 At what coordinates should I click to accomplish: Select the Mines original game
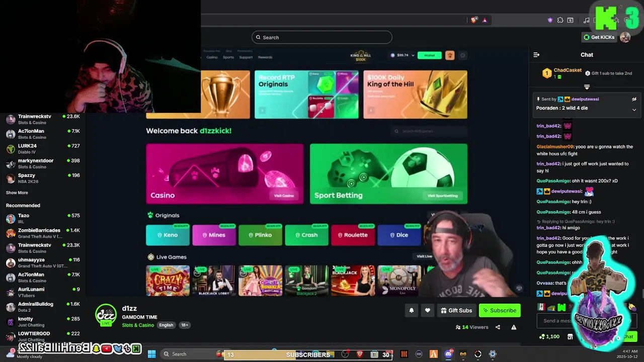[x=214, y=235]
